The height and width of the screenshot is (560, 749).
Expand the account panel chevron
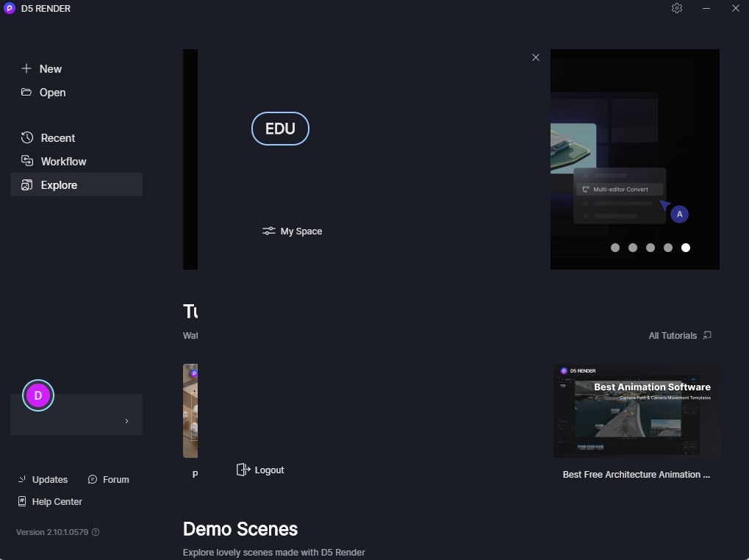tap(126, 421)
